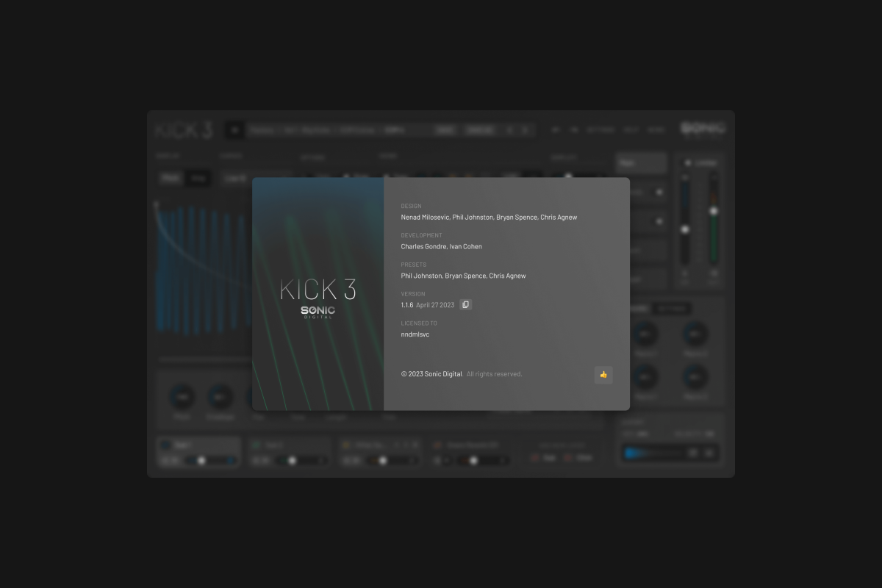Screen dimensions: 882x588
Task: Click the slider handle in the first layer slot
Action: [x=201, y=460]
